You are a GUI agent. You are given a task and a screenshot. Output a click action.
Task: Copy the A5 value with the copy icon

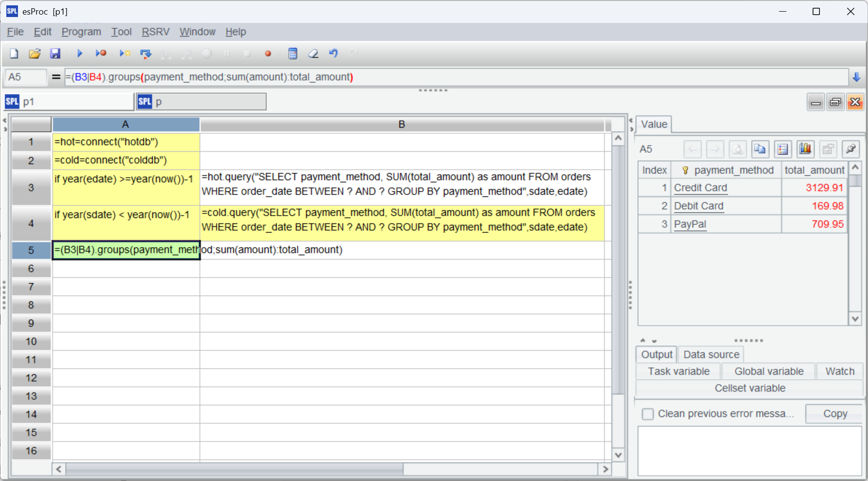[760, 149]
